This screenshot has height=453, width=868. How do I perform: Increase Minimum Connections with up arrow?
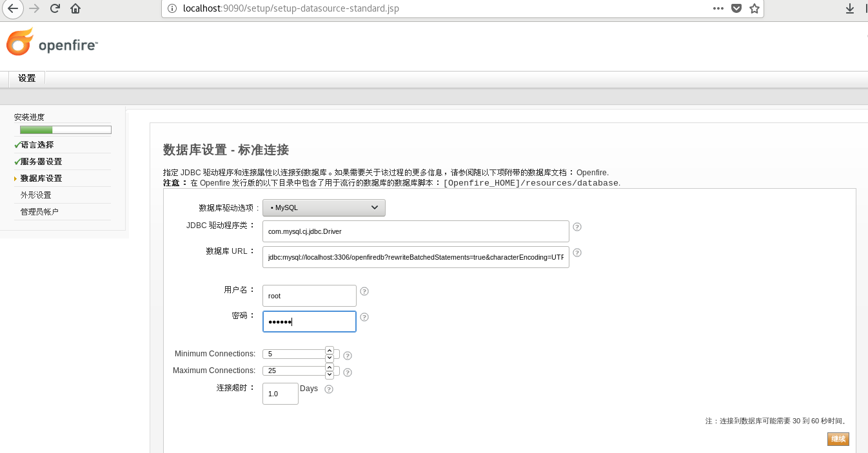(x=330, y=350)
